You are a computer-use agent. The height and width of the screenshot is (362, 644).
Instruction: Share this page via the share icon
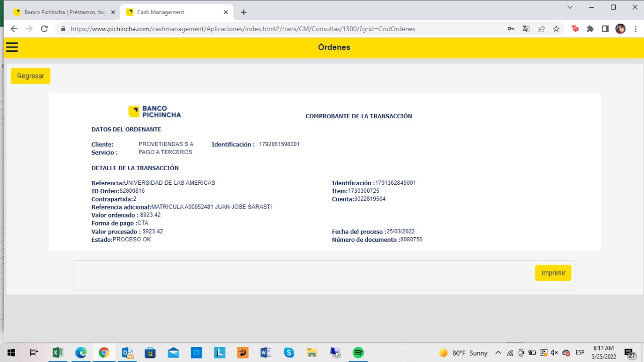click(541, 29)
